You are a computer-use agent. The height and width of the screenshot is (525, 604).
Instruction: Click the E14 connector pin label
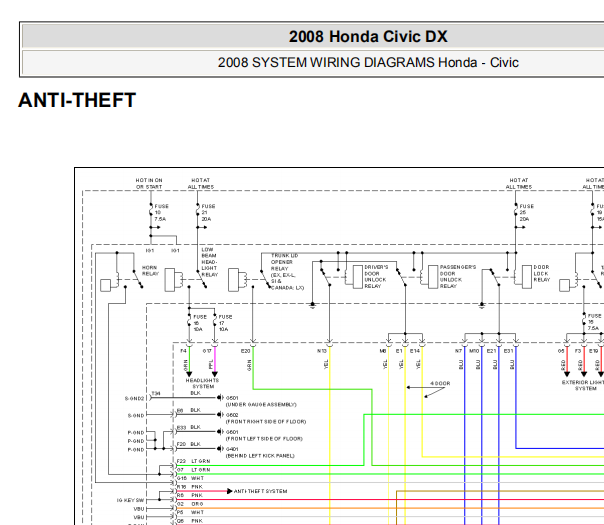click(x=414, y=351)
